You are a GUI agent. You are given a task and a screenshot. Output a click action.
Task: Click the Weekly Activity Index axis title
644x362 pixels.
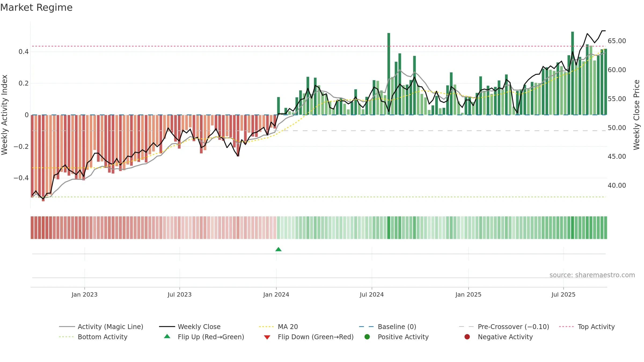[5, 115]
